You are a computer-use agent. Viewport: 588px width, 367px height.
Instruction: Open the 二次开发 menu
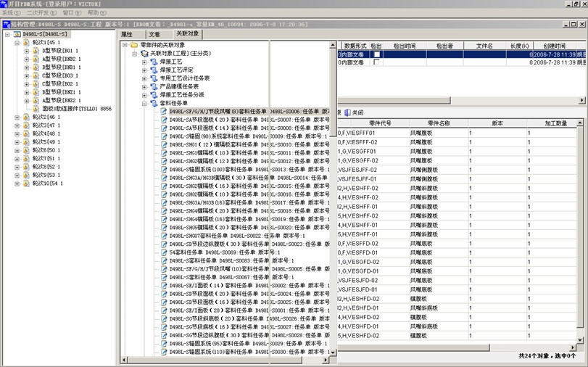pyautogui.click(x=41, y=13)
